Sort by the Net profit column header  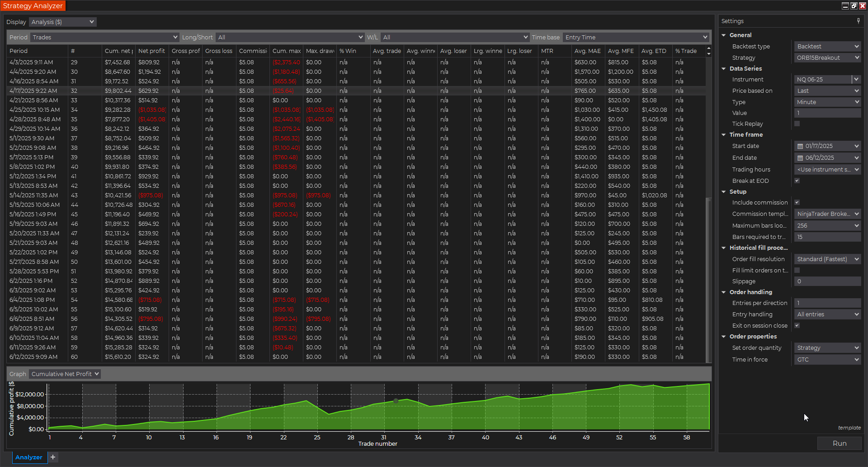pyautogui.click(x=151, y=51)
